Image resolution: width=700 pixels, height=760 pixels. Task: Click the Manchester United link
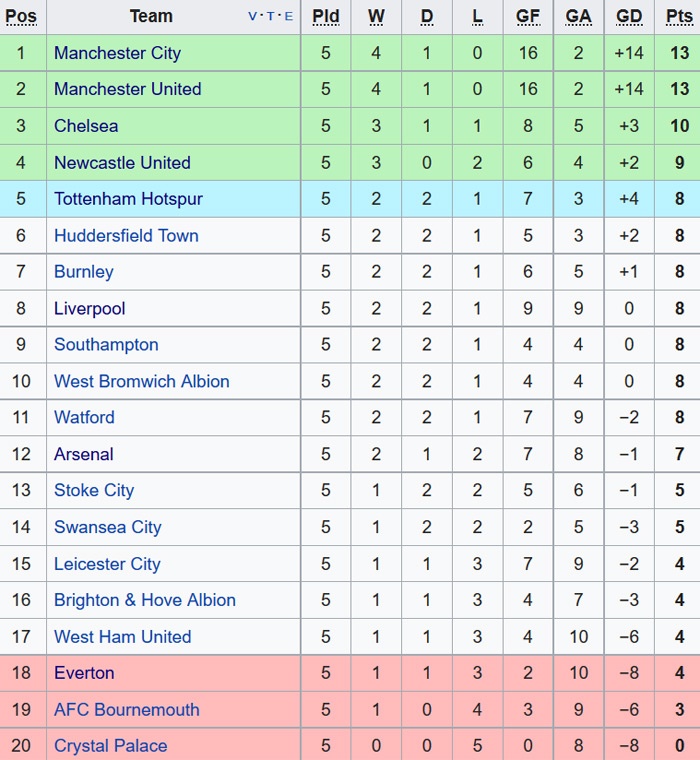(127, 89)
